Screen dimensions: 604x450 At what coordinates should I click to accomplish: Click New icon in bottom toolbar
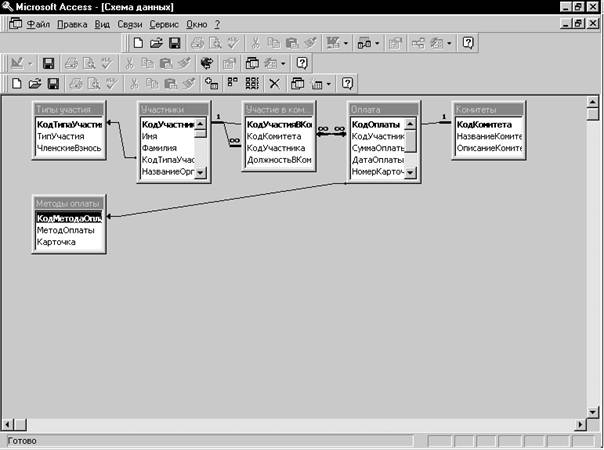[17, 84]
